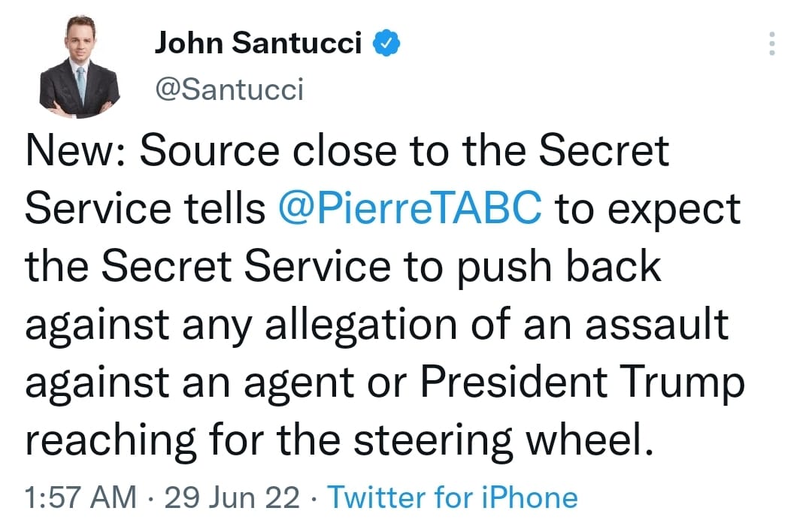Click the word "New:" starting the tweet
This screenshot has height=526, width=812.
tap(73, 152)
